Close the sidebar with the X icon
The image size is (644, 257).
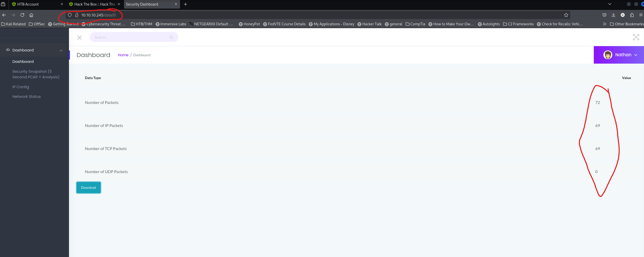(x=79, y=38)
